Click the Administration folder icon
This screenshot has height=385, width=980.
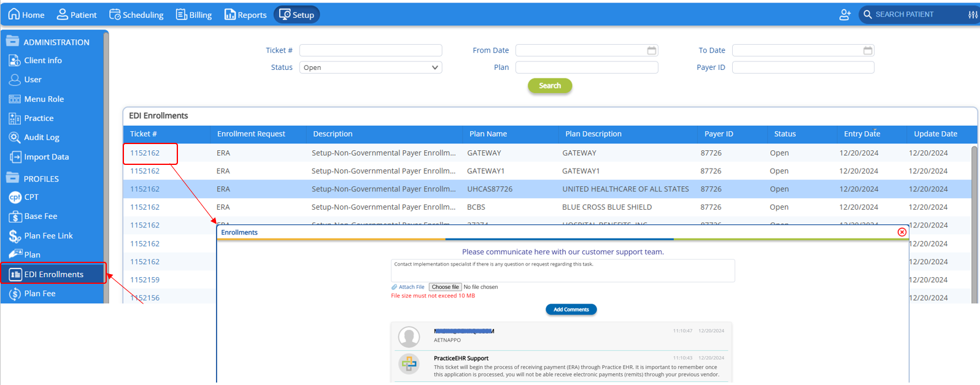12,42
